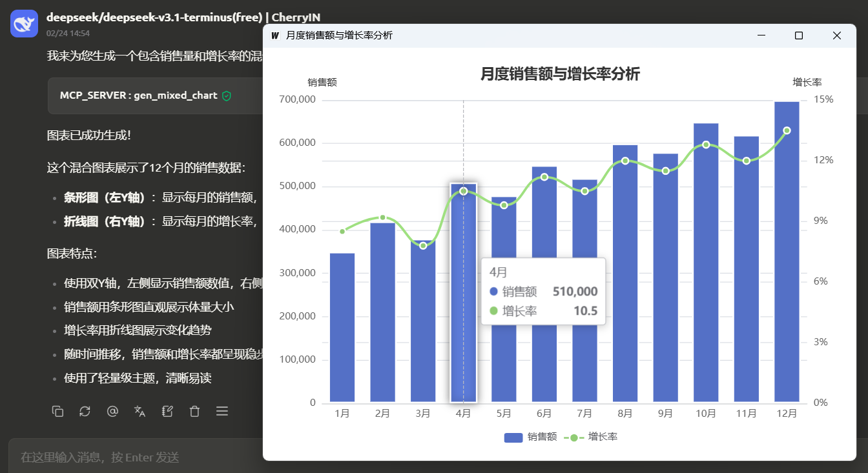Copy the assistant message

point(57,411)
